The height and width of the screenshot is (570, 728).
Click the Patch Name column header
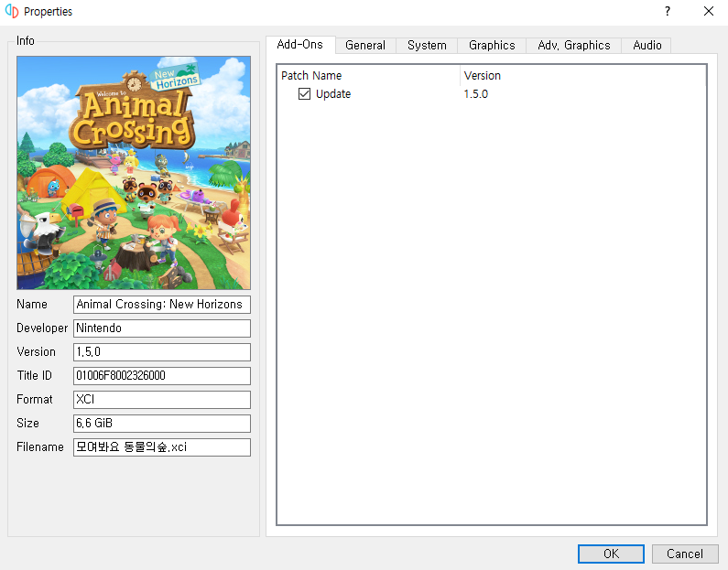(x=368, y=76)
